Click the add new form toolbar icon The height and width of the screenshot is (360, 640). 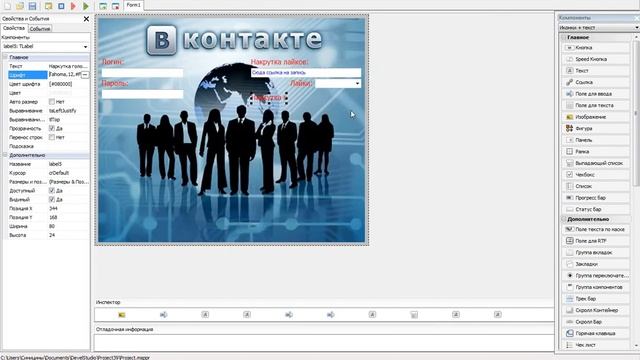pos(103,6)
